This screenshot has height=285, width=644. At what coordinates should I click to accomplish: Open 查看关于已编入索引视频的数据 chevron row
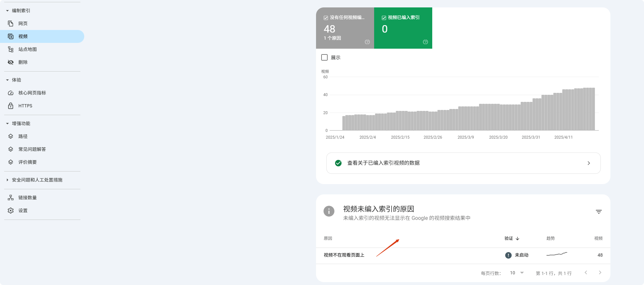tap(463, 163)
